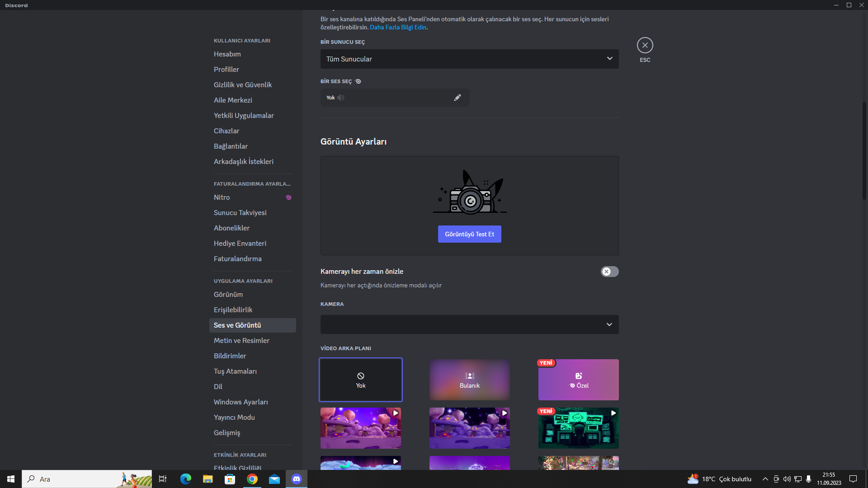Expand the Tüm Sunucular server dropdown
This screenshot has height=488, width=868.
[x=469, y=59]
